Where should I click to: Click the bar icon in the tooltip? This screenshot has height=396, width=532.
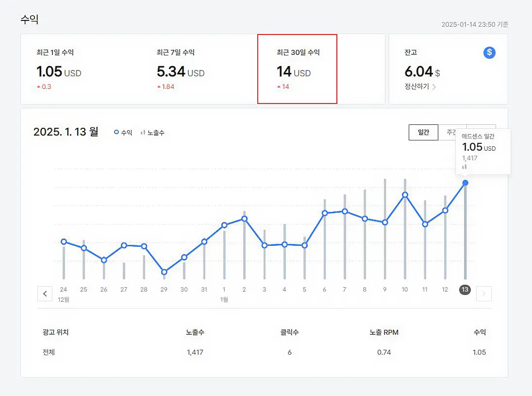click(465, 167)
